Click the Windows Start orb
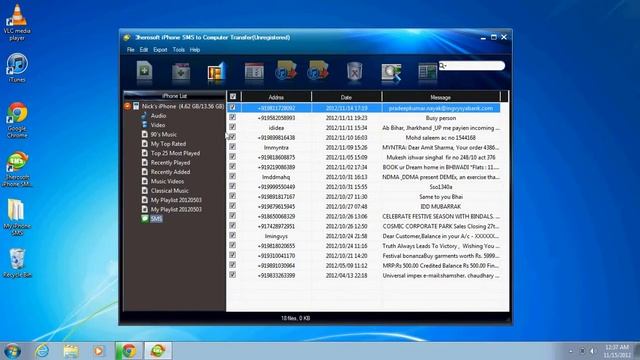The width and height of the screenshot is (640, 360). coord(12,351)
